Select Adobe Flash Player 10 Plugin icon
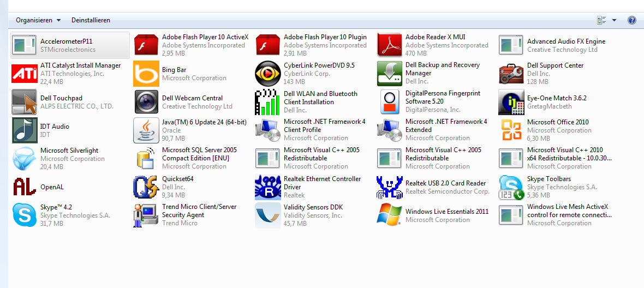644x288 pixels. (268, 45)
